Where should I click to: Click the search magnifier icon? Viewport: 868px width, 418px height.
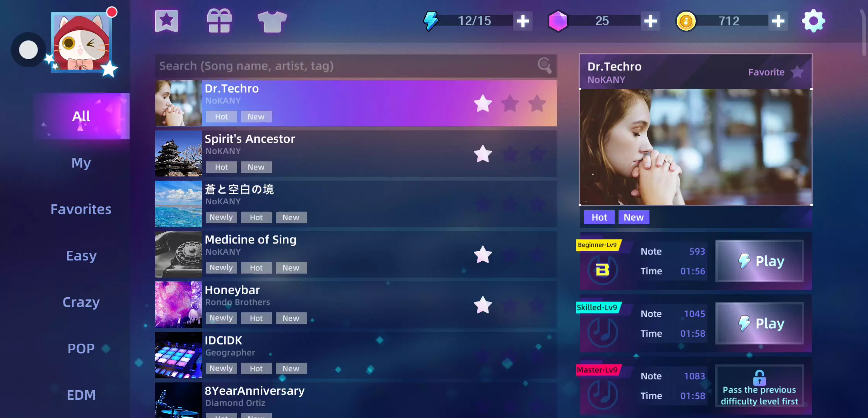tap(545, 66)
